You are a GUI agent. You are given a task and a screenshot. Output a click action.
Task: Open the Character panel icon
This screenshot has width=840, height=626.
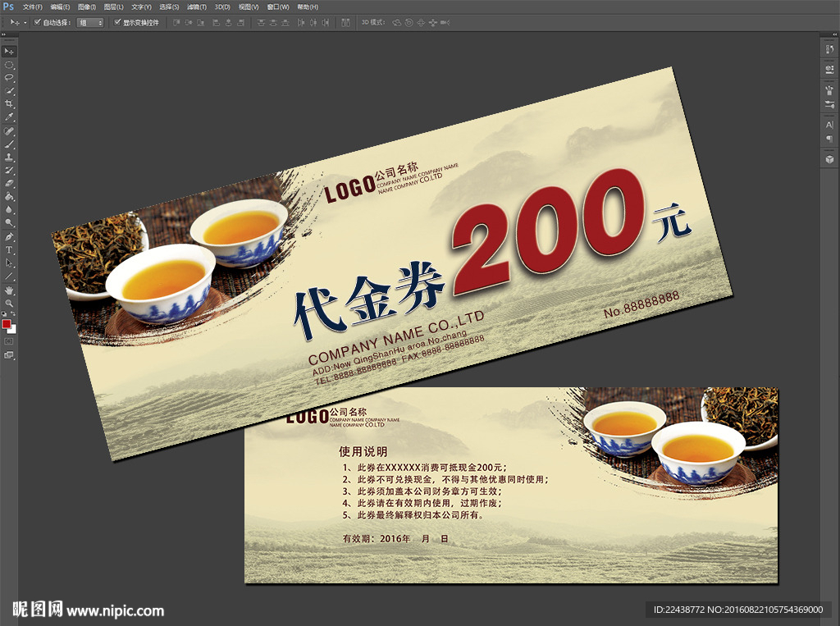(830, 125)
